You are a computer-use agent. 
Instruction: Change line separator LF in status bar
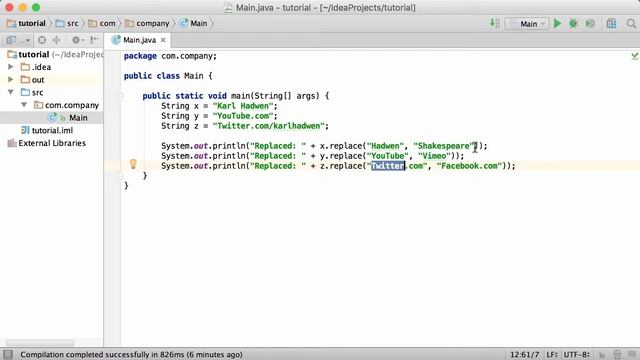(x=552, y=355)
